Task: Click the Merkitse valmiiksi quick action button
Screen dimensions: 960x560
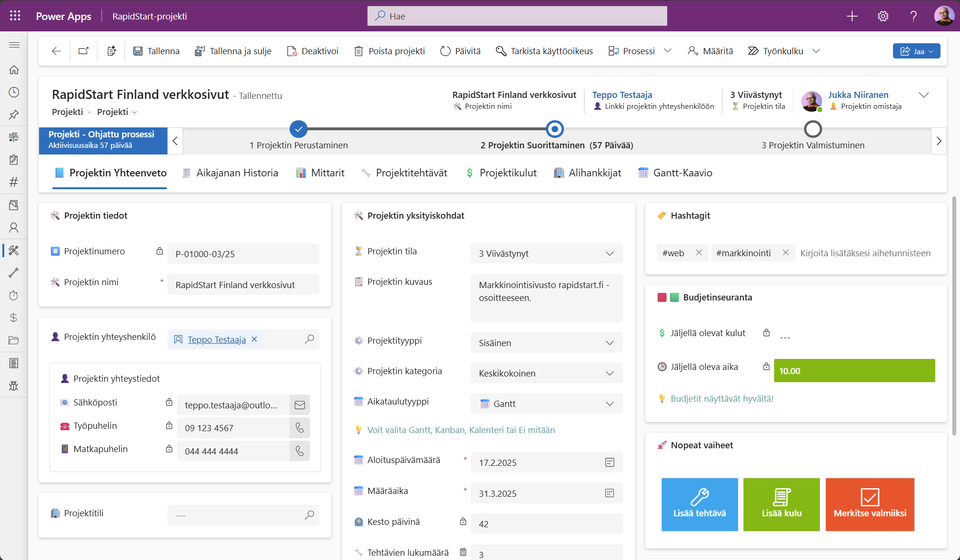Action: click(870, 504)
